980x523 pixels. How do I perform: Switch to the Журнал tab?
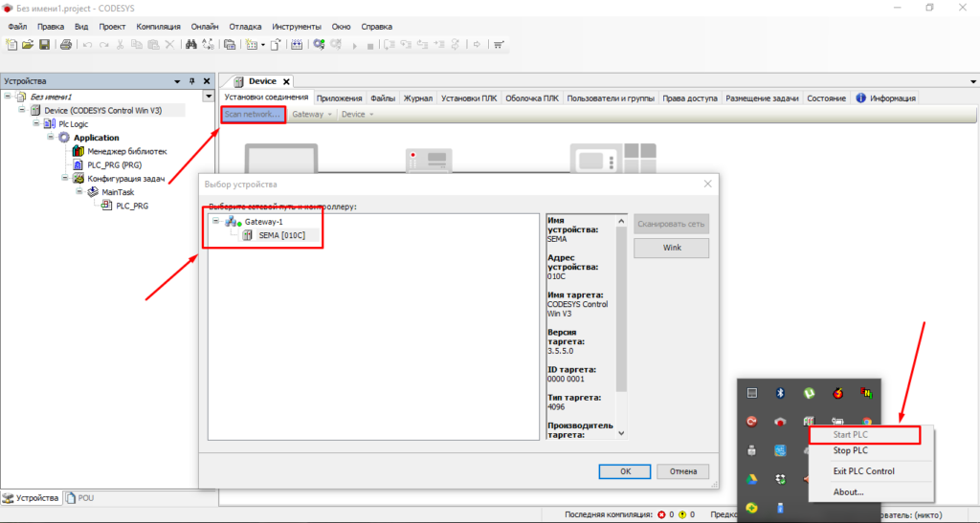tap(418, 98)
